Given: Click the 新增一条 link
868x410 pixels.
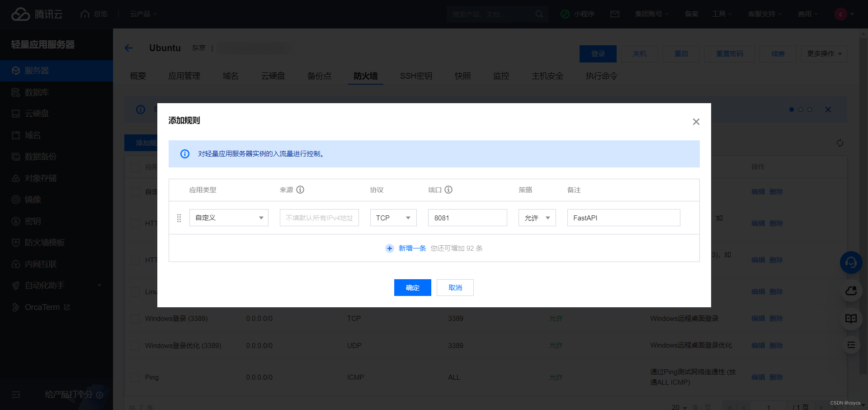Looking at the screenshot, I should pyautogui.click(x=412, y=248).
